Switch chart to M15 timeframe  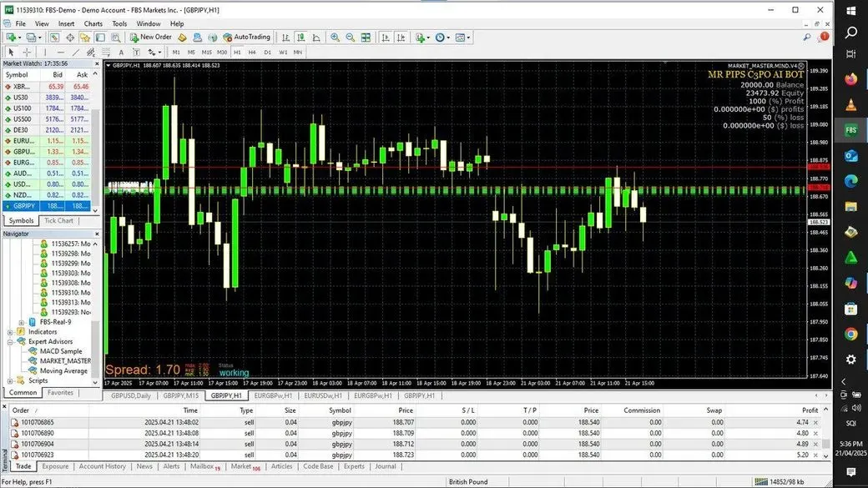tap(206, 52)
